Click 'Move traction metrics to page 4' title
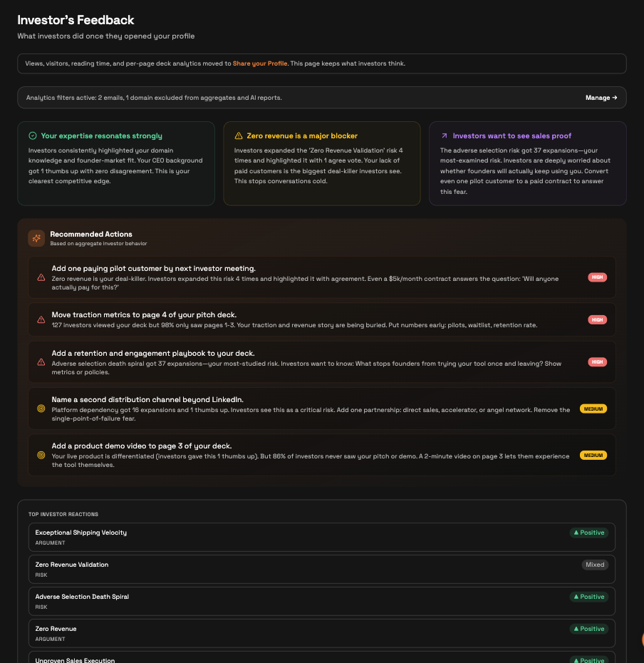 pos(144,315)
